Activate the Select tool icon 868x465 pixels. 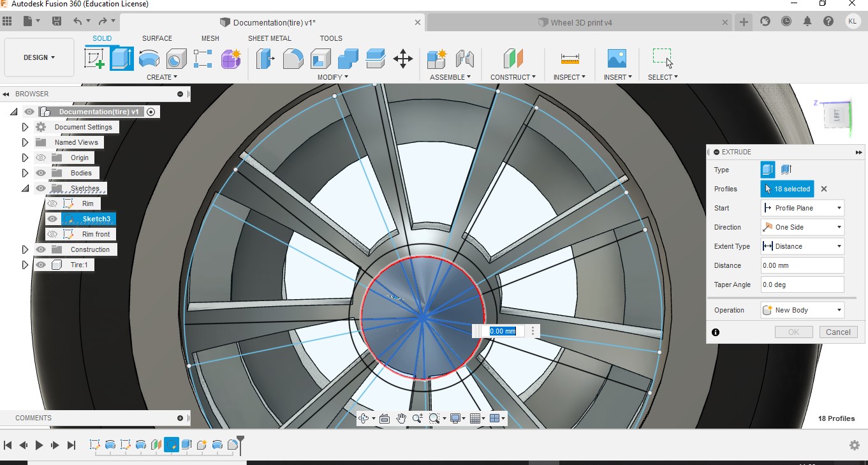(x=663, y=58)
